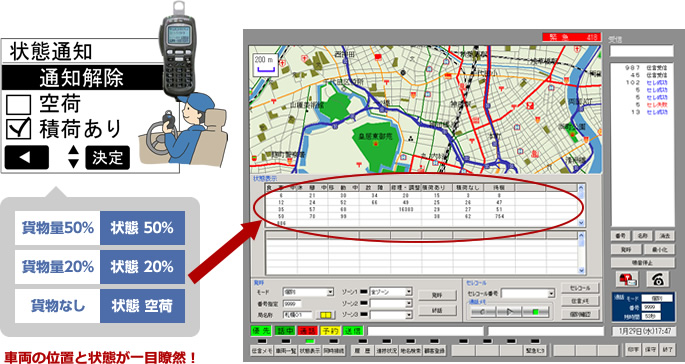This screenshot has height=364, width=685.
Task: Click the yellow map icon beside 局名称 field
Action: coord(325,315)
